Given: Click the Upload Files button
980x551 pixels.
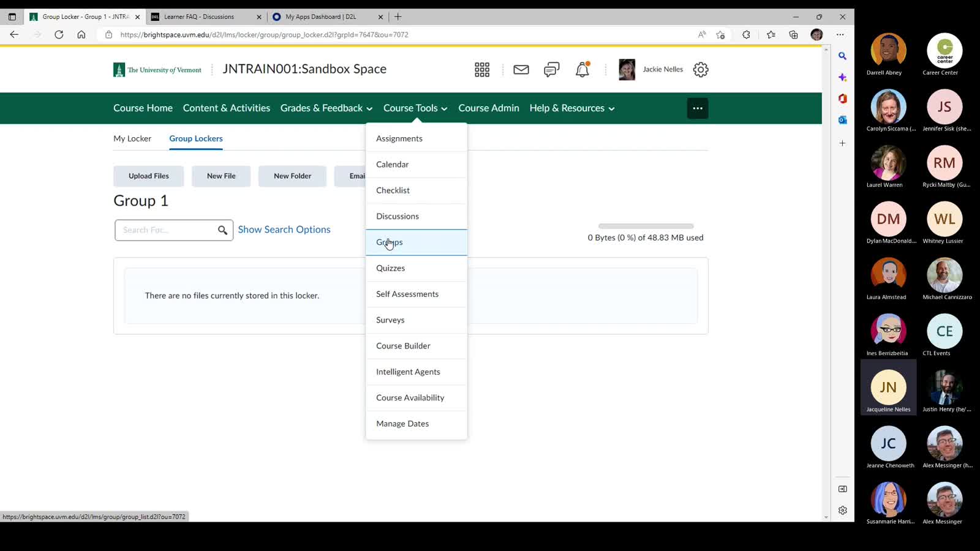Looking at the screenshot, I should tap(149, 176).
